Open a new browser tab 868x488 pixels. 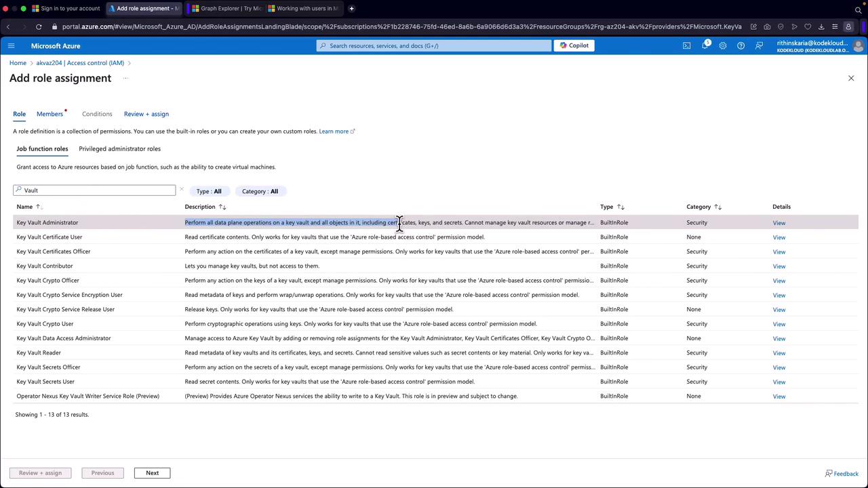351,8
